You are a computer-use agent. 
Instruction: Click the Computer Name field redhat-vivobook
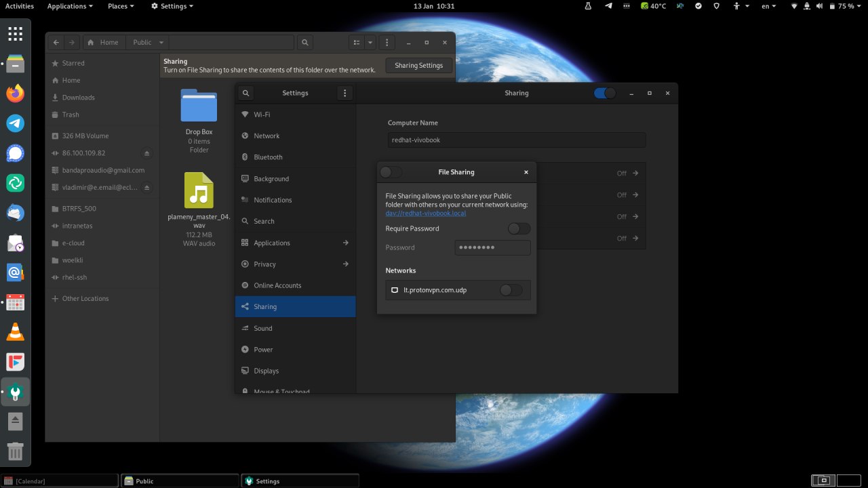(517, 140)
